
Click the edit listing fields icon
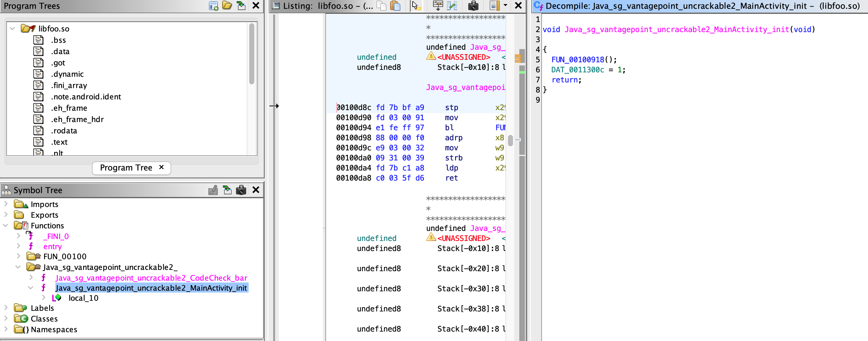pos(438,6)
